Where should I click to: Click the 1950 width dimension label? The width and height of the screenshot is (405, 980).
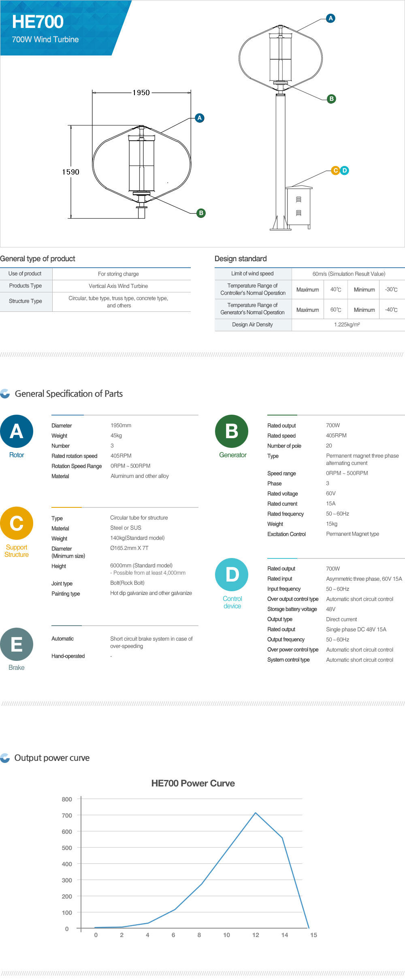(x=141, y=93)
